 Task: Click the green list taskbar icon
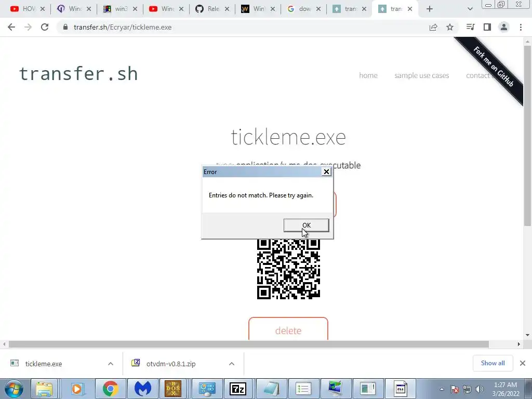[303, 389]
